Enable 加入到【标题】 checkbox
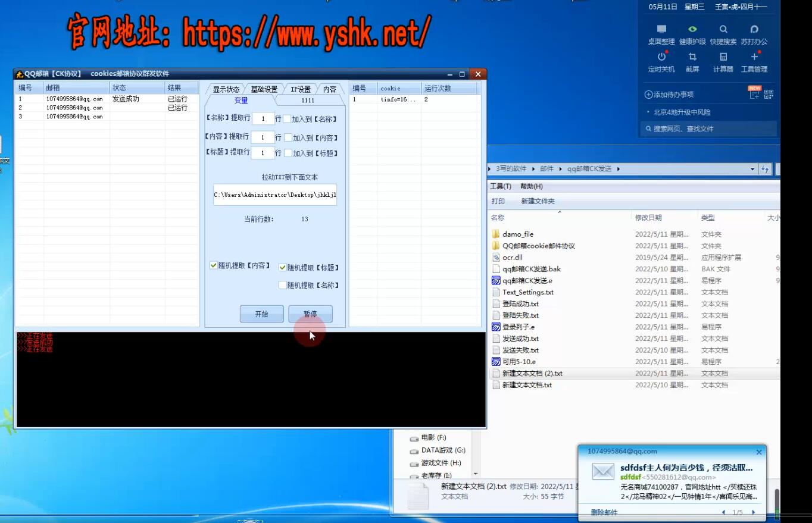The image size is (812, 523). click(x=288, y=153)
